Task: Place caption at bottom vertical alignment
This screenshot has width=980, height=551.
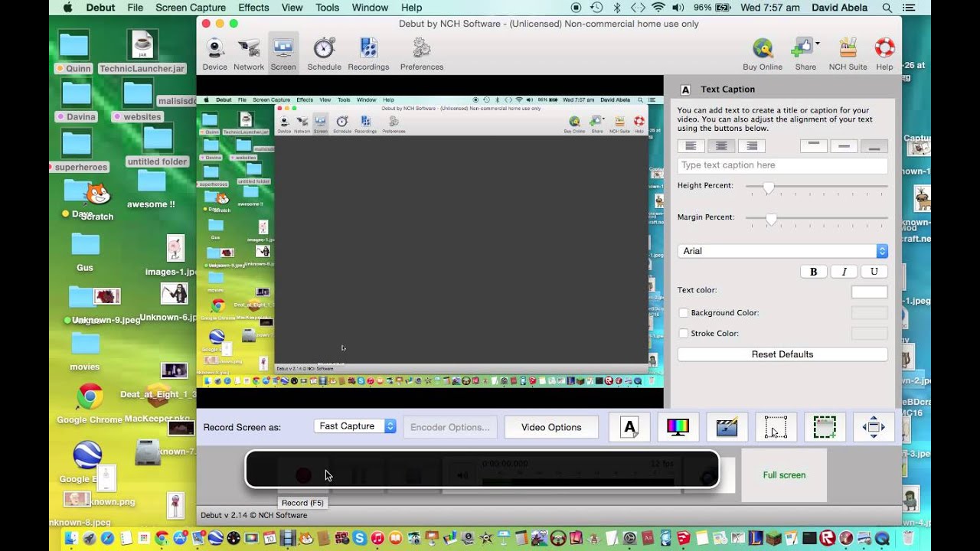Action: click(x=874, y=145)
